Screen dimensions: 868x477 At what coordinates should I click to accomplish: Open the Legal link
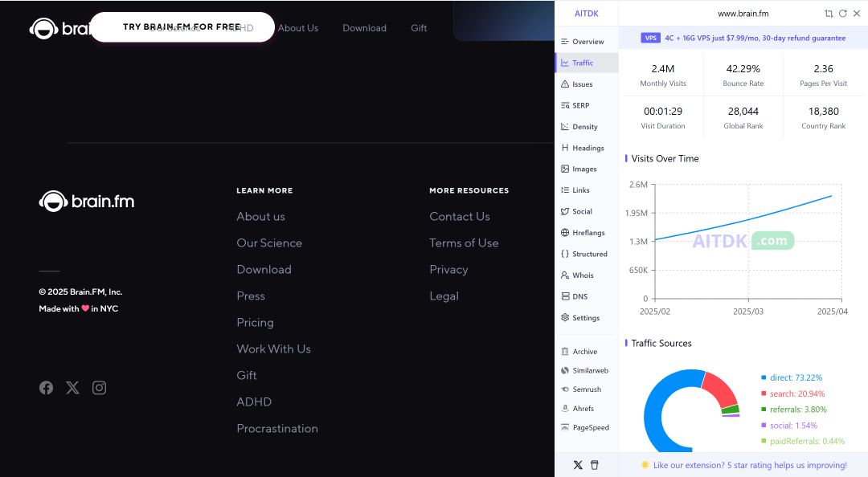point(444,296)
